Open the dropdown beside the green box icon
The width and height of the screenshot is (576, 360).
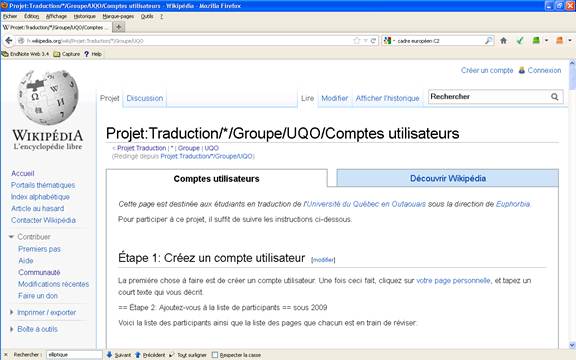(x=547, y=41)
